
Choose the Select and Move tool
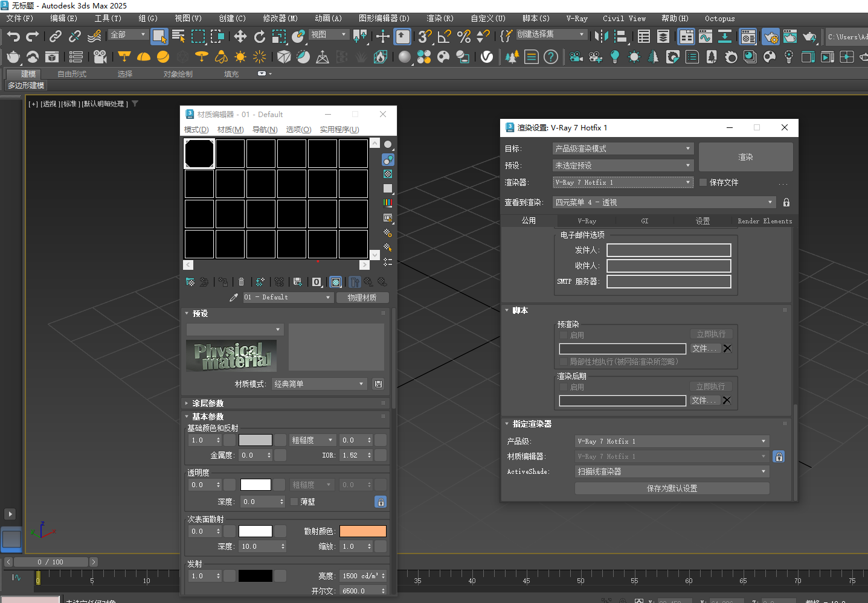[x=240, y=37]
